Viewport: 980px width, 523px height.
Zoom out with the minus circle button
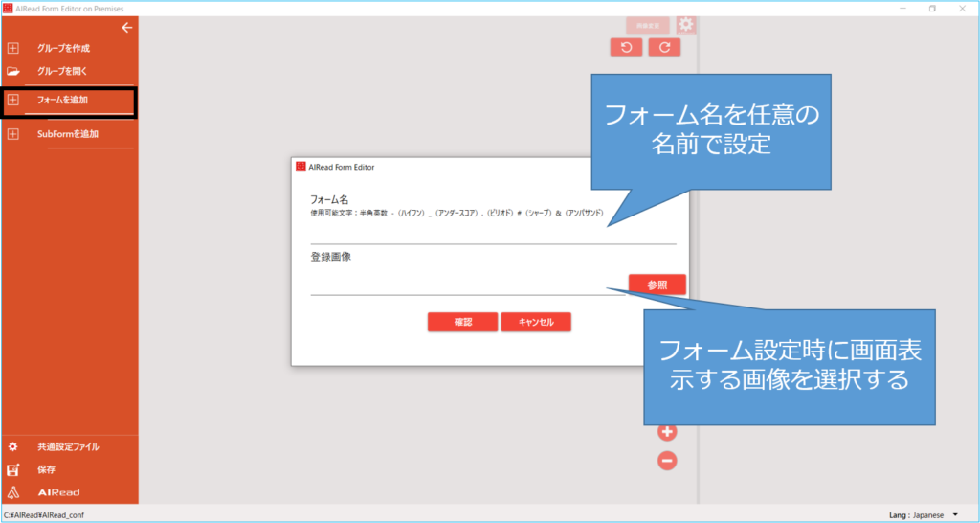pos(667,461)
